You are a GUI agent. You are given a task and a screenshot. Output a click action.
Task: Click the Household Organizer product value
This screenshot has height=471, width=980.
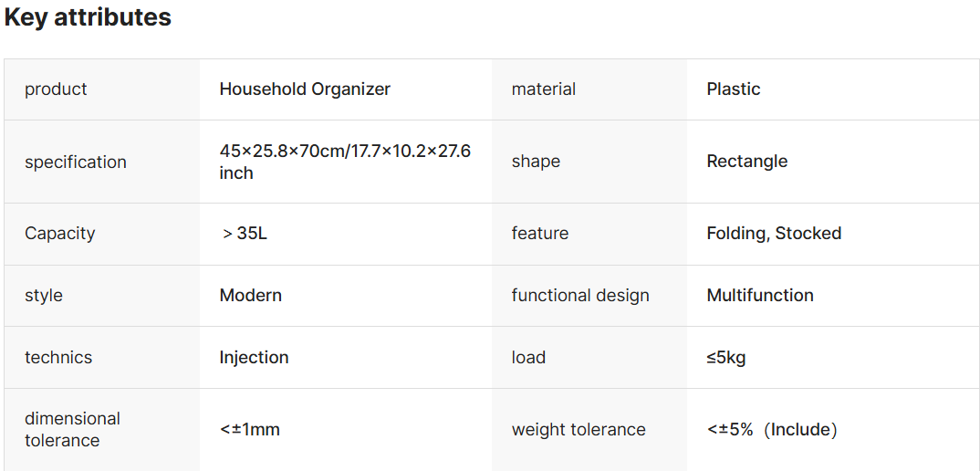click(x=305, y=89)
